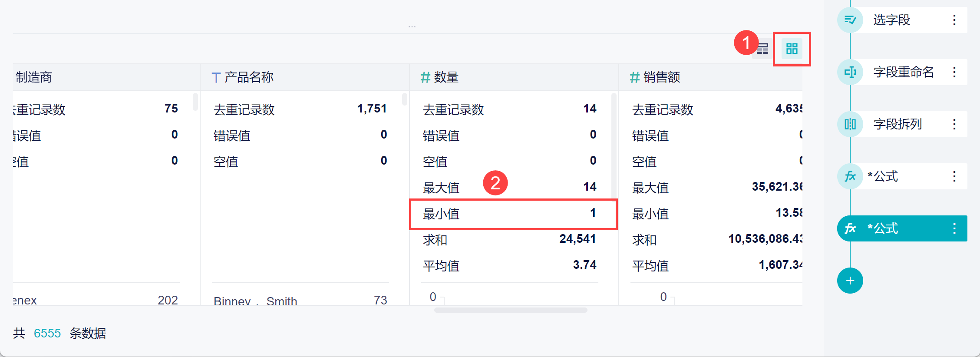This screenshot has height=357, width=980.
Task: Click the 6555 record count link
Action: click(x=47, y=333)
